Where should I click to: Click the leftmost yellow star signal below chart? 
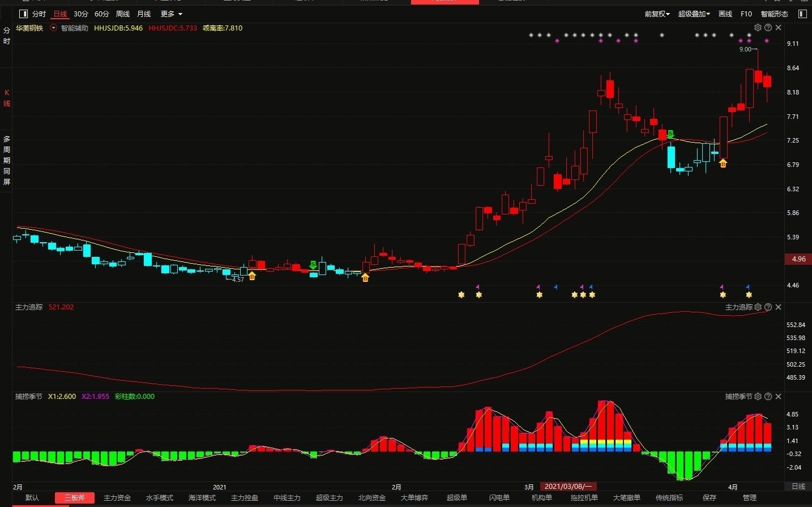click(x=461, y=295)
